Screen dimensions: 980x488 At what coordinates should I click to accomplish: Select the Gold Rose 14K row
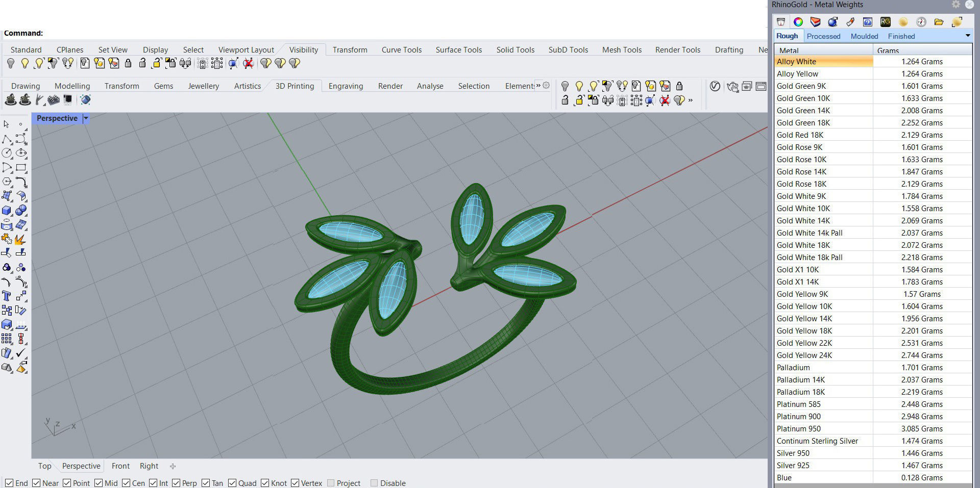[x=873, y=171]
